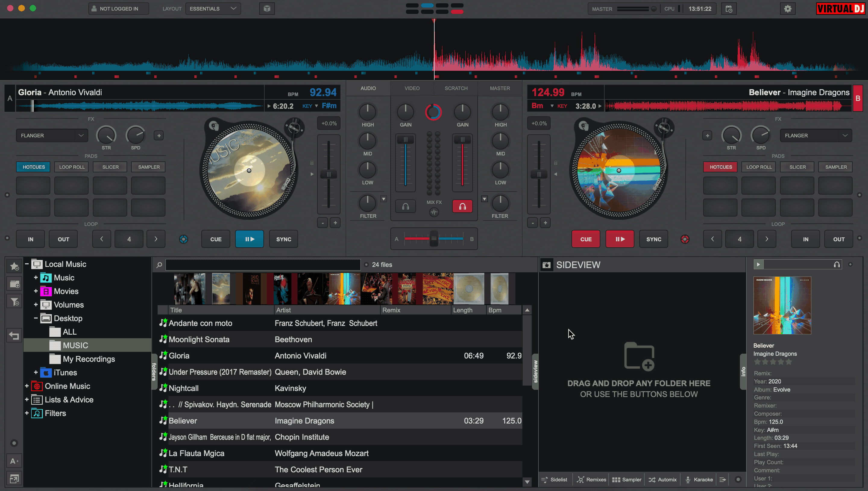Click the font size A+ icon
Viewport: 868px width, 491px height.
coord(14,461)
